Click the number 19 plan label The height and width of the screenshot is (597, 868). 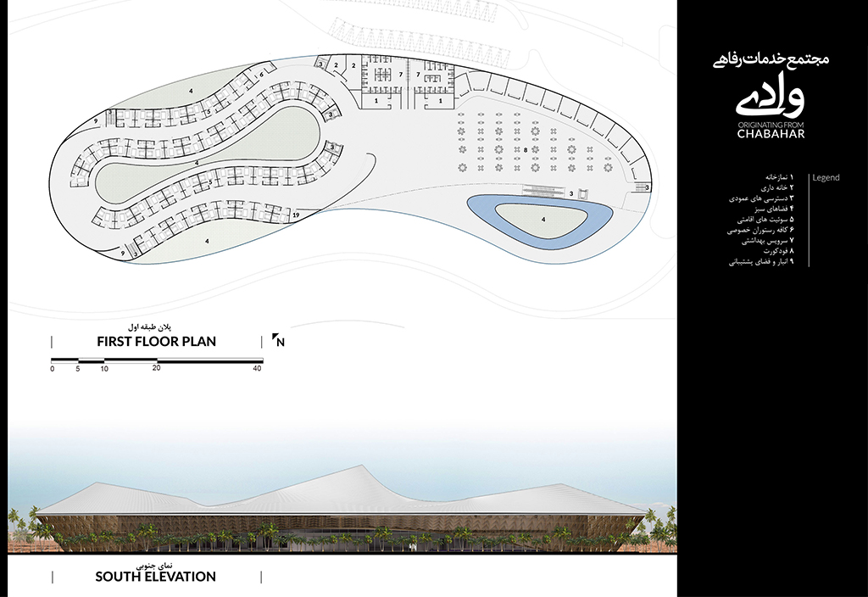coord(295,217)
